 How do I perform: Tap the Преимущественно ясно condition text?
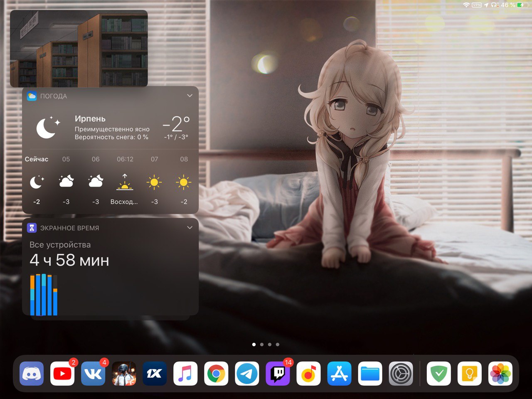pos(112,129)
